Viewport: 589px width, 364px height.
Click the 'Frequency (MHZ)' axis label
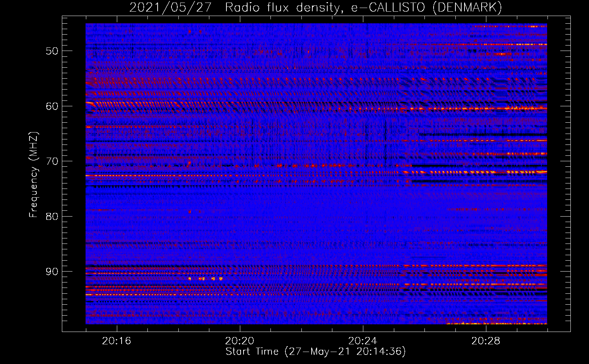[33, 175]
